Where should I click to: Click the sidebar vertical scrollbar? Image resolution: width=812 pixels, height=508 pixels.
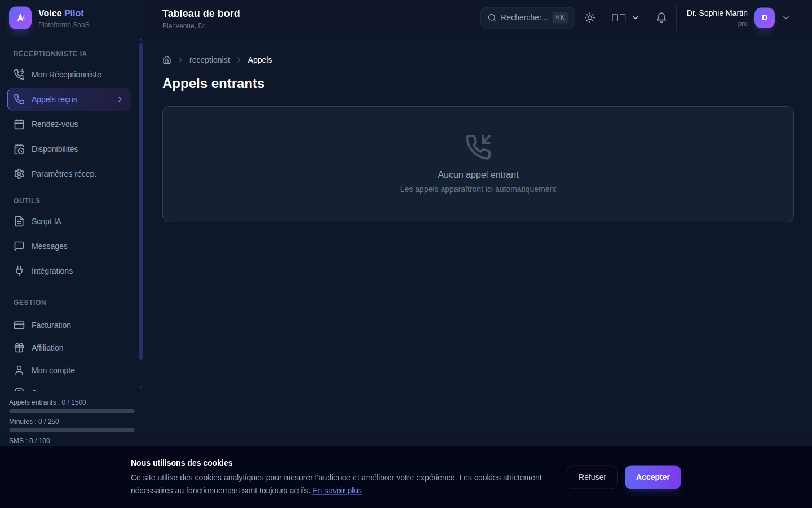click(x=141, y=201)
